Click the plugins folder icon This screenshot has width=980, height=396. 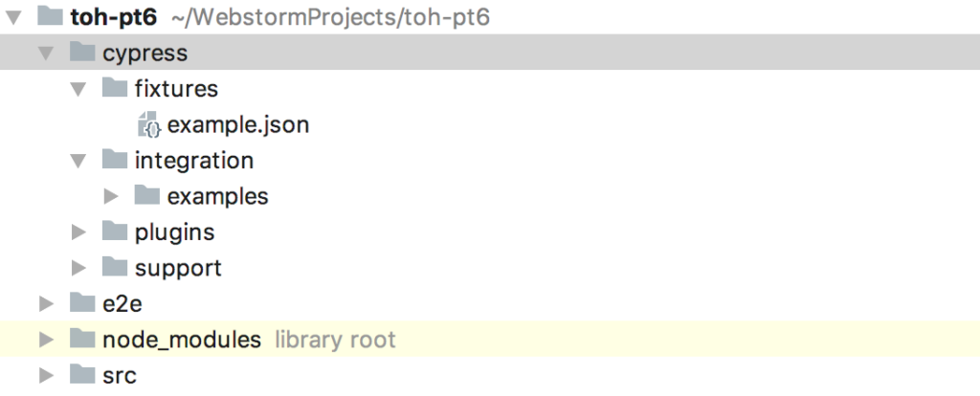pyautogui.click(x=115, y=231)
